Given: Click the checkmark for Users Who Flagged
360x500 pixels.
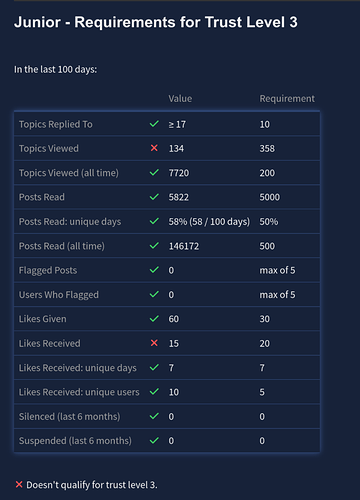Looking at the screenshot, I should (x=154, y=294).
